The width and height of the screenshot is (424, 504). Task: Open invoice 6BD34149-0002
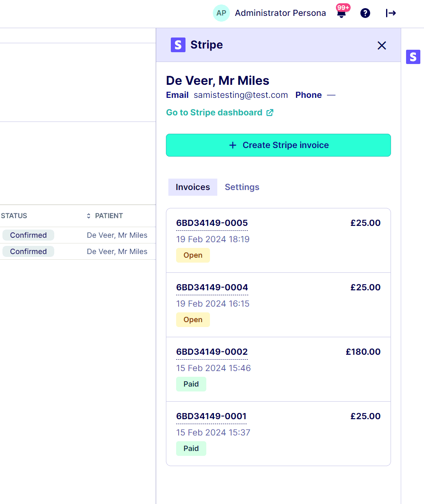tap(212, 352)
